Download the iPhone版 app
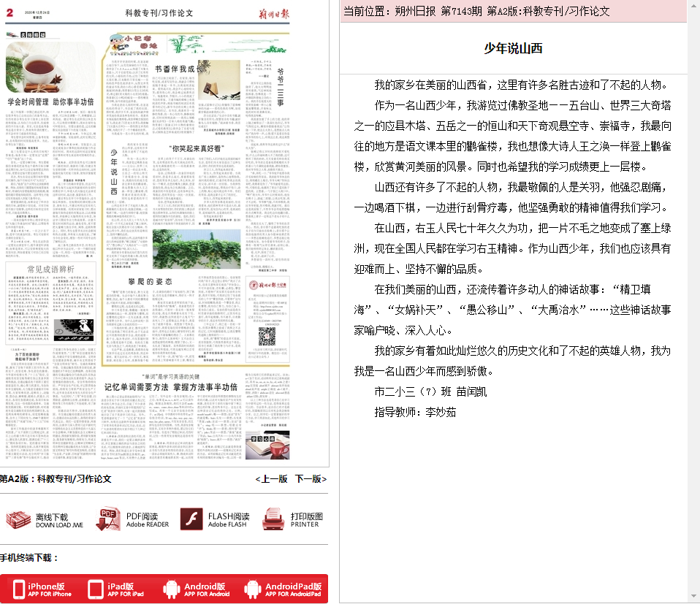Screen dimensions: 700x604 [42, 589]
